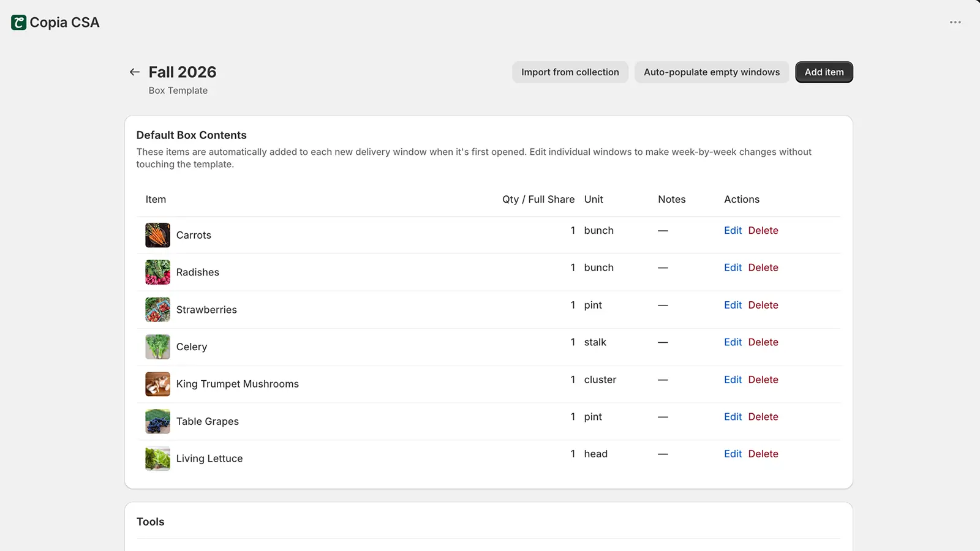Click Import from collection button
Image resolution: width=980 pixels, height=551 pixels.
pos(570,72)
